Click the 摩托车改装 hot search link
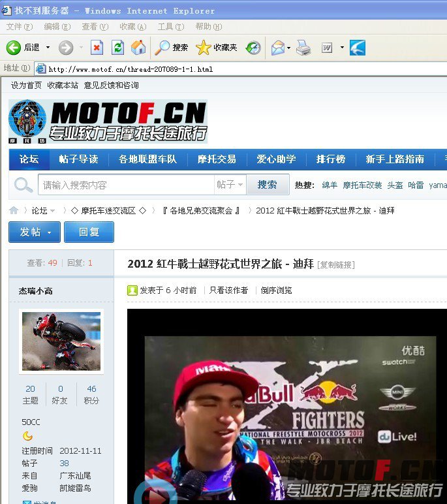 coord(362,185)
